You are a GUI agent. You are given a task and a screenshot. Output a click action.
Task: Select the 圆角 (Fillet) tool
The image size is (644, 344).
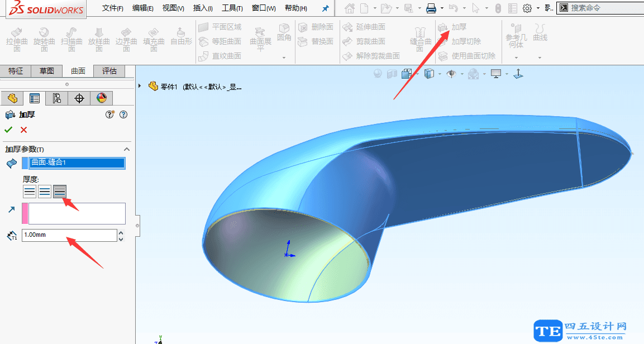(x=284, y=34)
